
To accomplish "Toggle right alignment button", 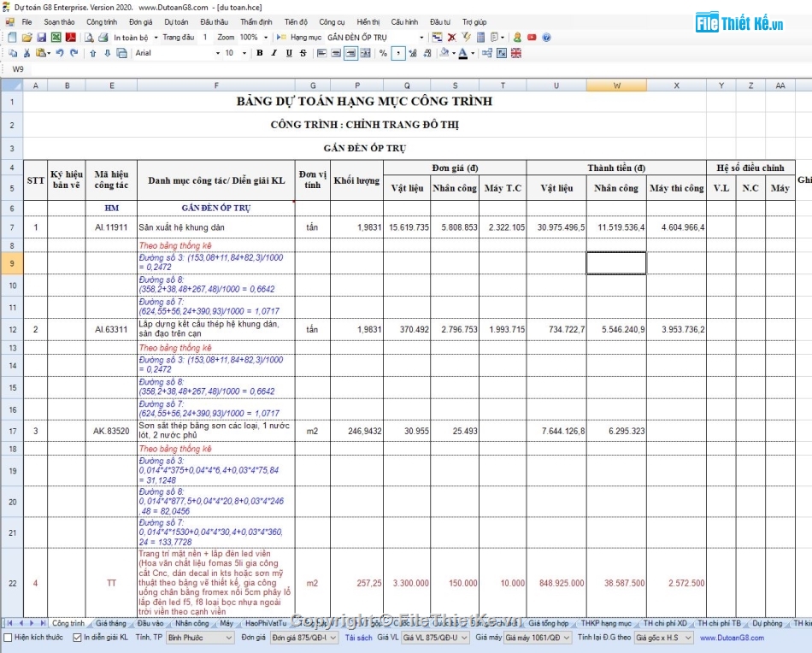I will click(350, 53).
